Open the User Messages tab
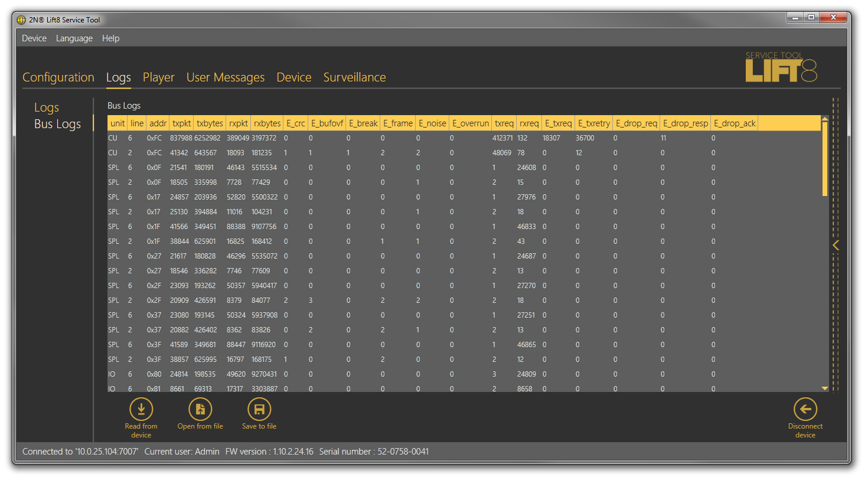Screen dimensions: 868x477 [226, 77]
